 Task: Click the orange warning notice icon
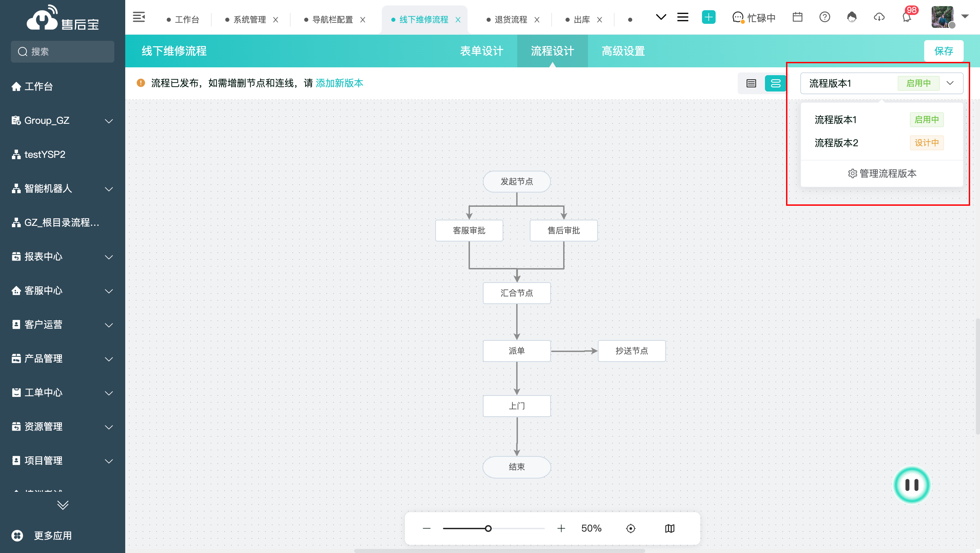(141, 83)
